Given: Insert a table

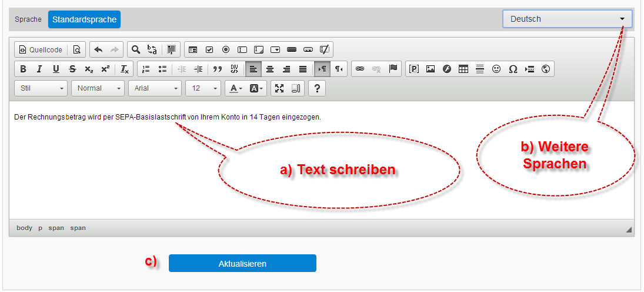Looking at the screenshot, I should coord(463,69).
